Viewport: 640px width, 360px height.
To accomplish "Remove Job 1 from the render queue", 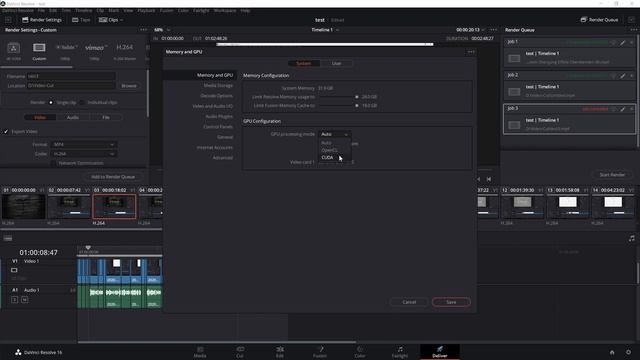I will pos(631,42).
